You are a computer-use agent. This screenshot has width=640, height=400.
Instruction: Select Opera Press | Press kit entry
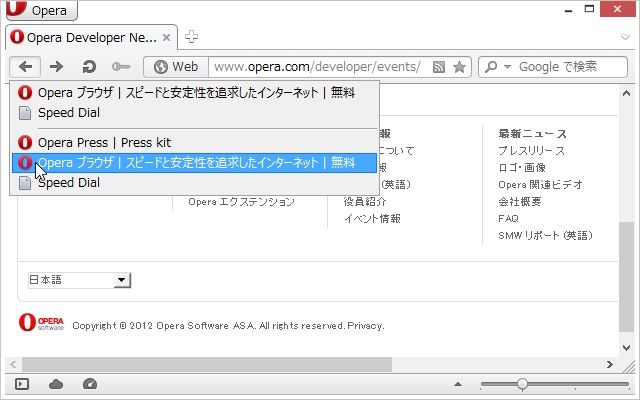pyautogui.click(x=194, y=142)
